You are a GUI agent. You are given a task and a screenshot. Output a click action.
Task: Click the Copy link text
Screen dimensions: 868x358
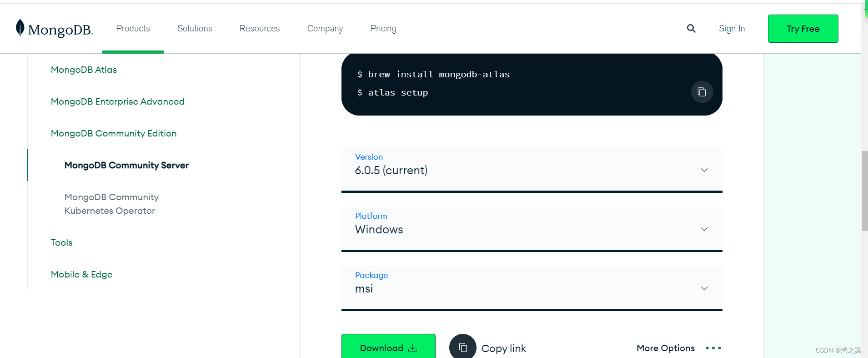coord(503,348)
